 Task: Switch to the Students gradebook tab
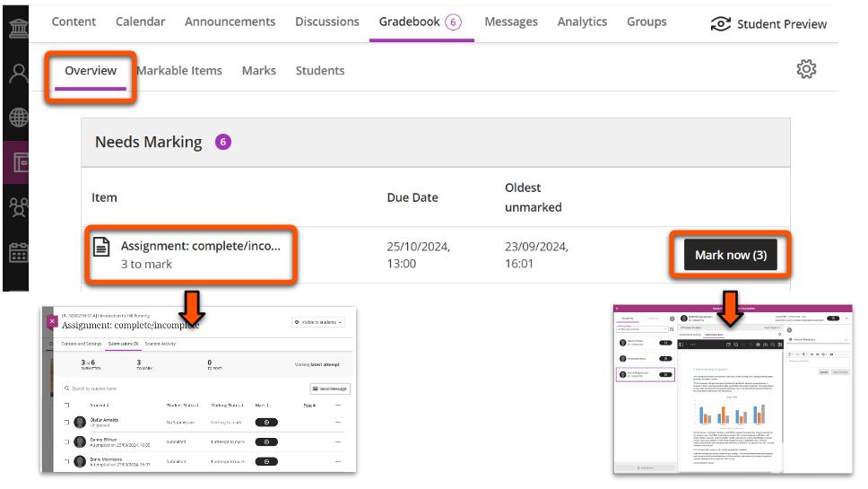[x=320, y=71]
